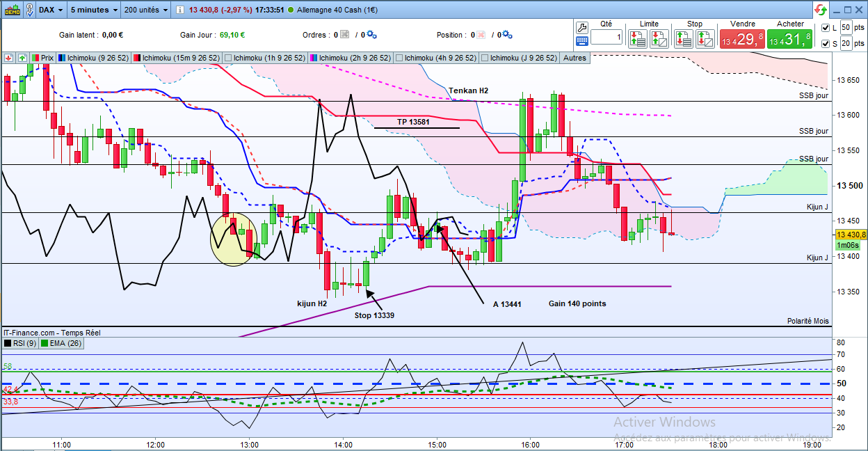Select the Ichimoku (2h 9 26 52) tab
The image size is (868, 451).
[351, 58]
